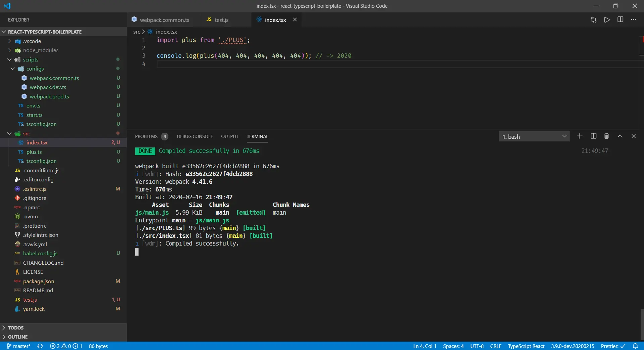Screen dimensions: 644x350
Task: Open the .eslintrc.js file
Action: pos(63,189)
